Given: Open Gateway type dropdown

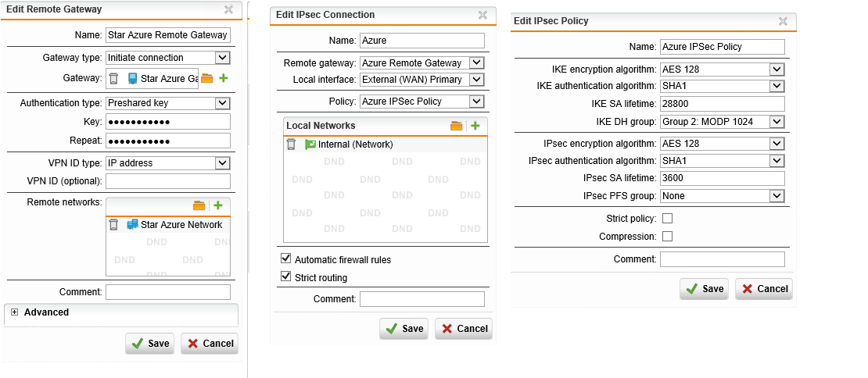Looking at the screenshot, I should pos(222,57).
